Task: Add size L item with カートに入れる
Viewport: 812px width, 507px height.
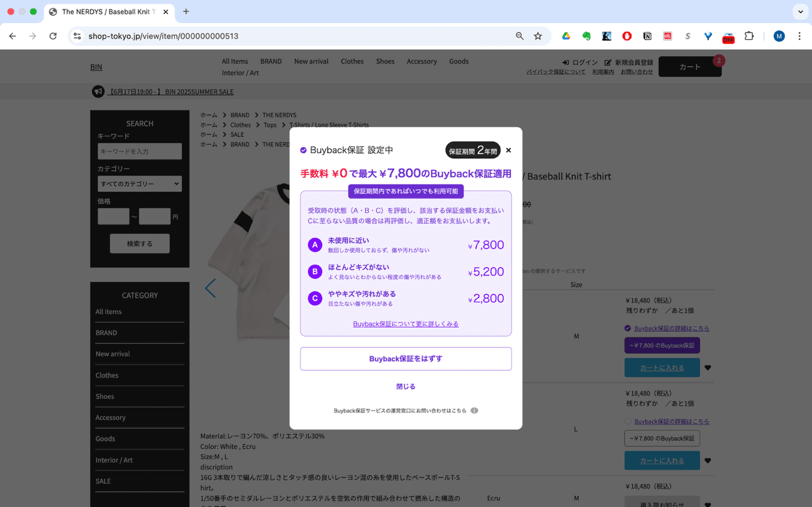Action: [x=662, y=461]
